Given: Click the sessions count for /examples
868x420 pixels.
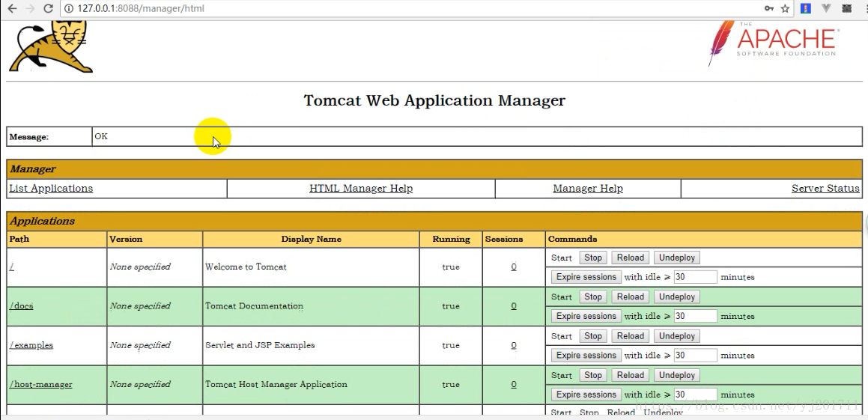Looking at the screenshot, I should tap(514, 345).
